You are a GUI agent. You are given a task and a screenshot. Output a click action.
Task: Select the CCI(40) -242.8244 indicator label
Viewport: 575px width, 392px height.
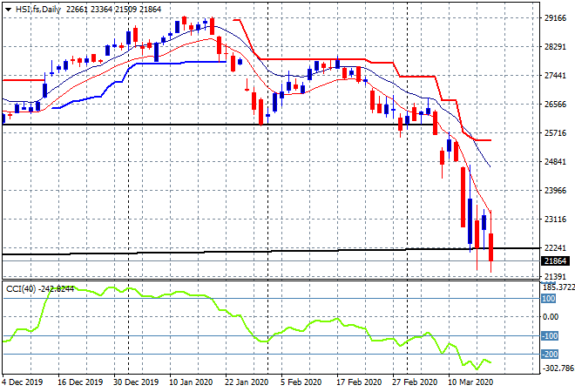pyautogui.click(x=40, y=289)
